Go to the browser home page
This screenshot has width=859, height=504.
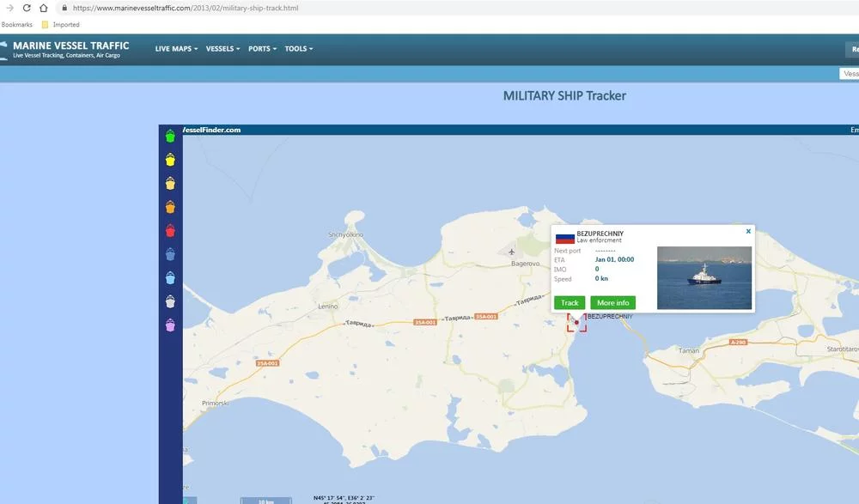coord(44,9)
